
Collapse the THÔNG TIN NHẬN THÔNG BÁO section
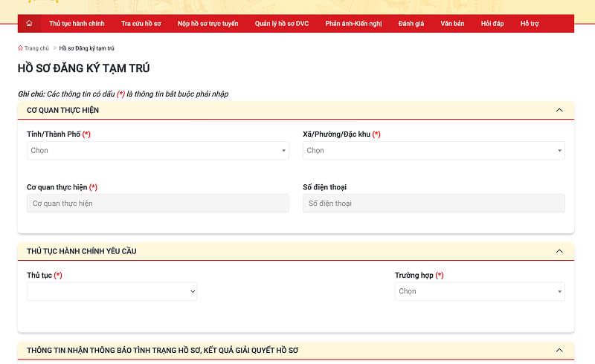click(x=559, y=350)
